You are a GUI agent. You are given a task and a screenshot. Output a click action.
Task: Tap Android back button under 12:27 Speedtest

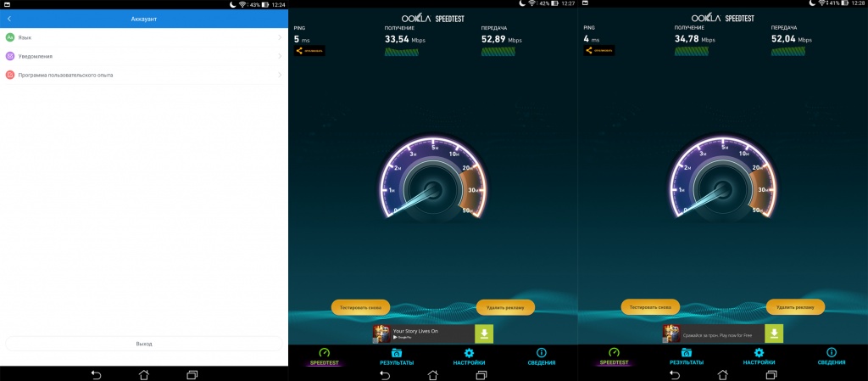coord(385,374)
